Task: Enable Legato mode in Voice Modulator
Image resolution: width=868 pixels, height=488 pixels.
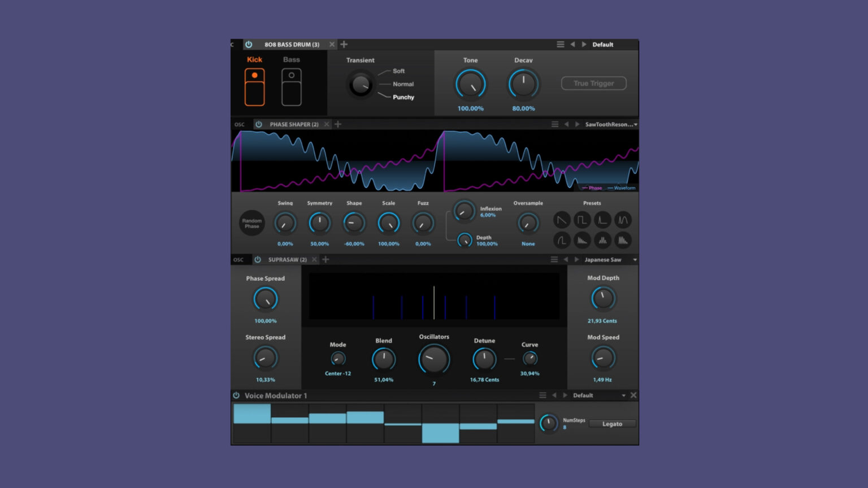Action: click(x=612, y=424)
